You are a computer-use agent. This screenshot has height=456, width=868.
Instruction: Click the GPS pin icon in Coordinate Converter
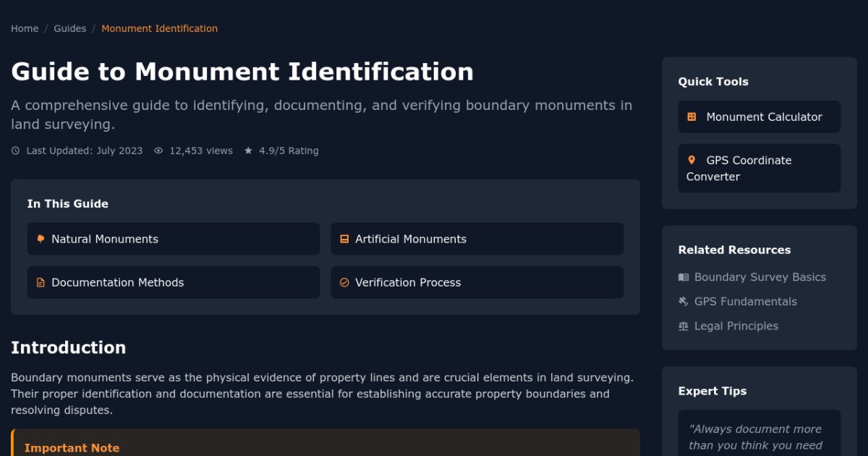pos(692,160)
